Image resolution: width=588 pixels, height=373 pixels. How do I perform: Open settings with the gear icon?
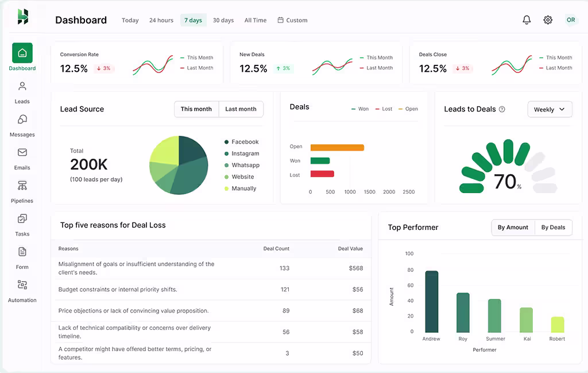(x=548, y=20)
